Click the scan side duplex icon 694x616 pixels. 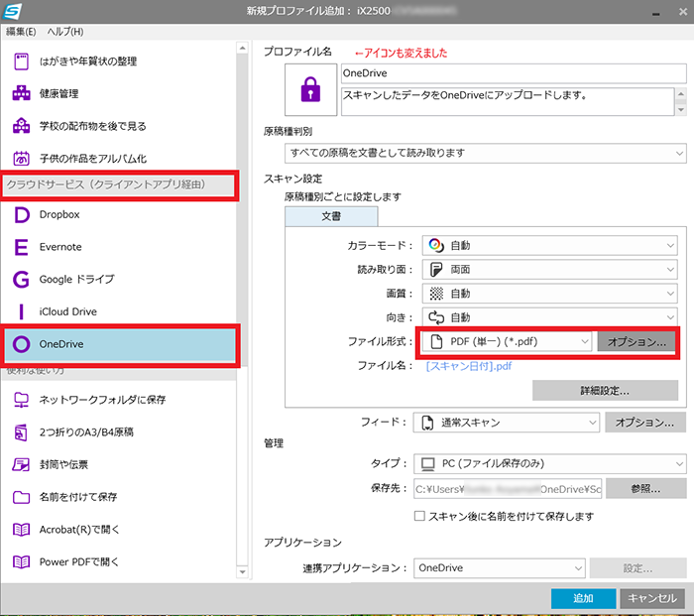(436, 269)
